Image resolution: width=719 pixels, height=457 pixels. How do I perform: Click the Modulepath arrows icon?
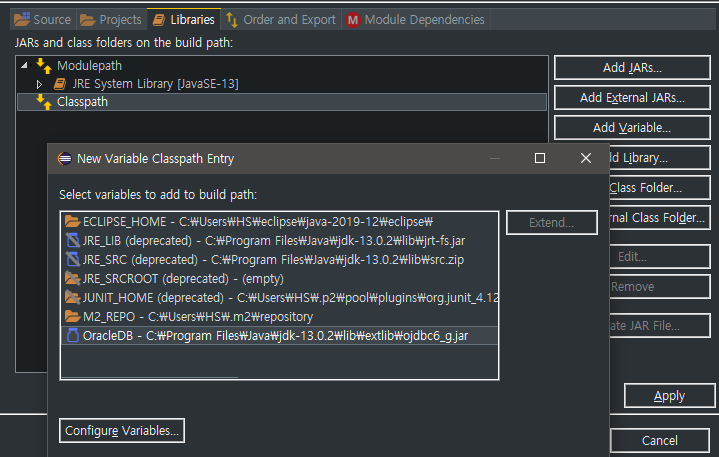44,66
